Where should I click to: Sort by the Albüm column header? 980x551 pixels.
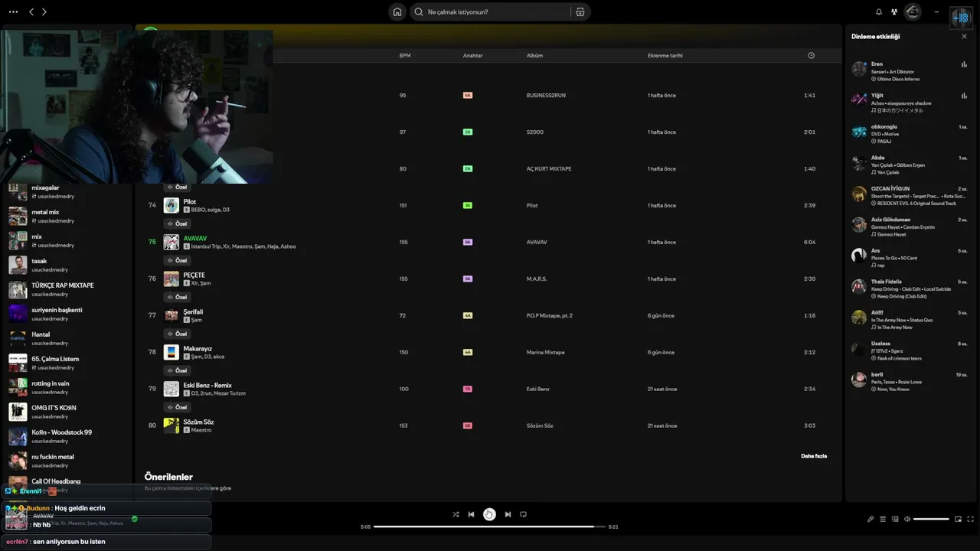(534, 56)
